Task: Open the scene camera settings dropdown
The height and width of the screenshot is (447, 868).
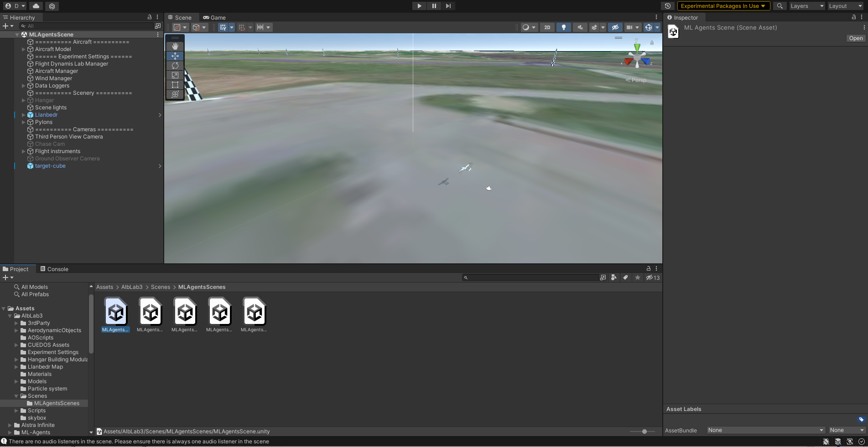Action: click(x=632, y=27)
